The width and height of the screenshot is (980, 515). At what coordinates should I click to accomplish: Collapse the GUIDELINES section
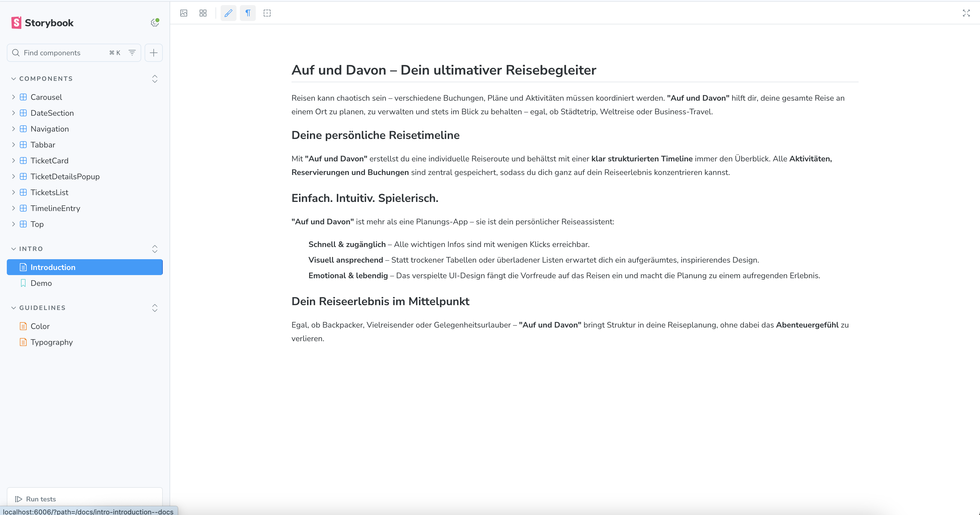(14, 308)
